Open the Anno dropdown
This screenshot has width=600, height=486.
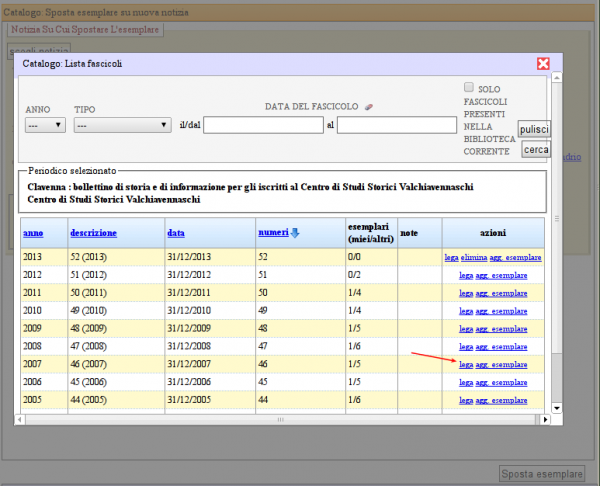(45, 125)
